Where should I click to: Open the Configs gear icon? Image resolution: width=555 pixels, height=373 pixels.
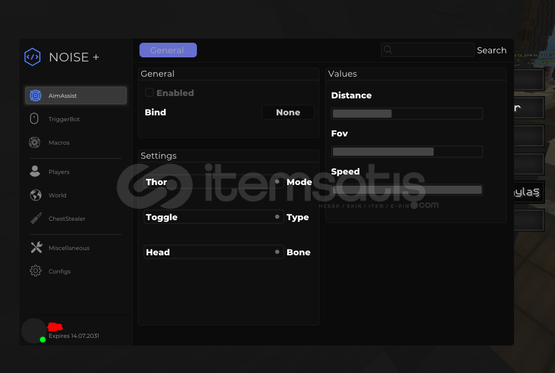click(x=35, y=271)
